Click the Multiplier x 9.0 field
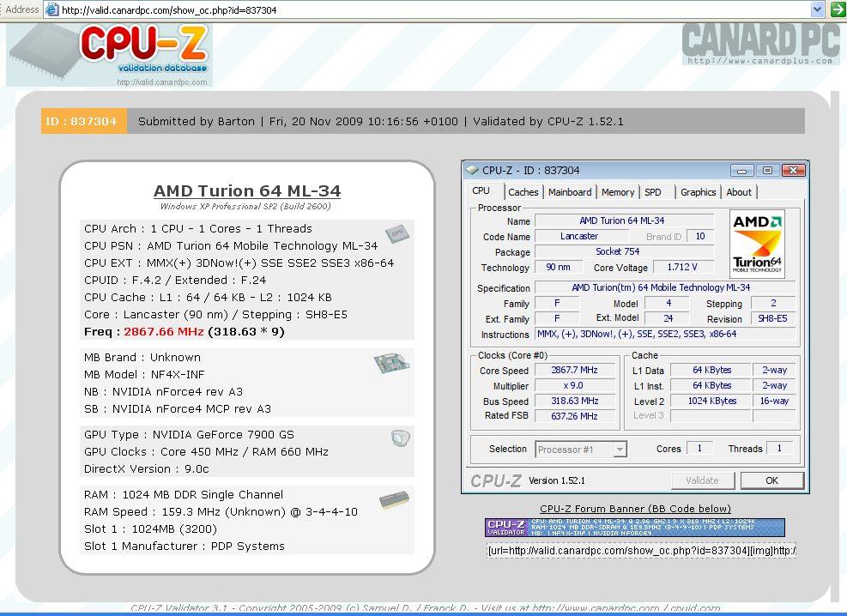Screen dimensions: 847x616 (574, 385)
